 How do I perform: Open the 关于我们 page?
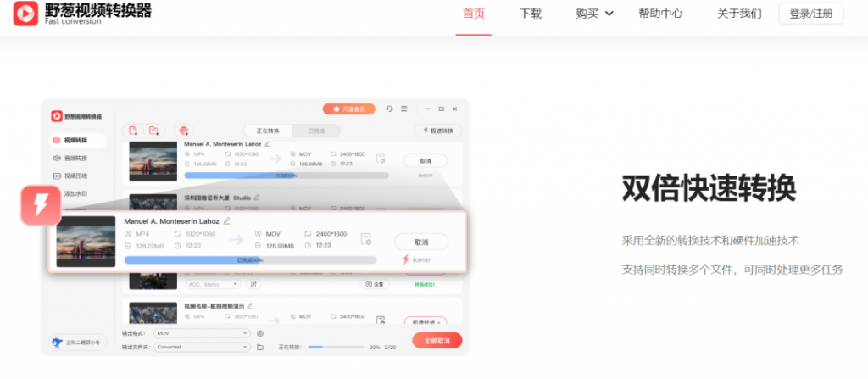pyautogui.click(x=739, y=14)
